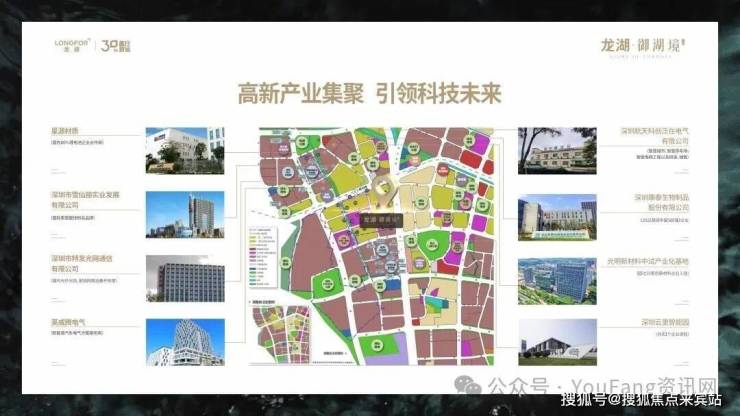Image resolution: width=740 pixels, height=416 pixels.
Task: Open the 深圳康泰生物制品 building photo
Action: (556, 216)
